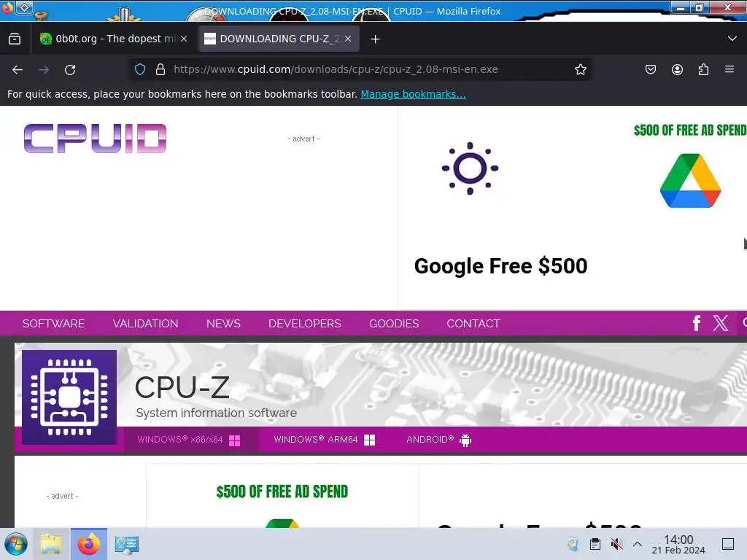Click the clipboard tray icon

click(595, 544)
